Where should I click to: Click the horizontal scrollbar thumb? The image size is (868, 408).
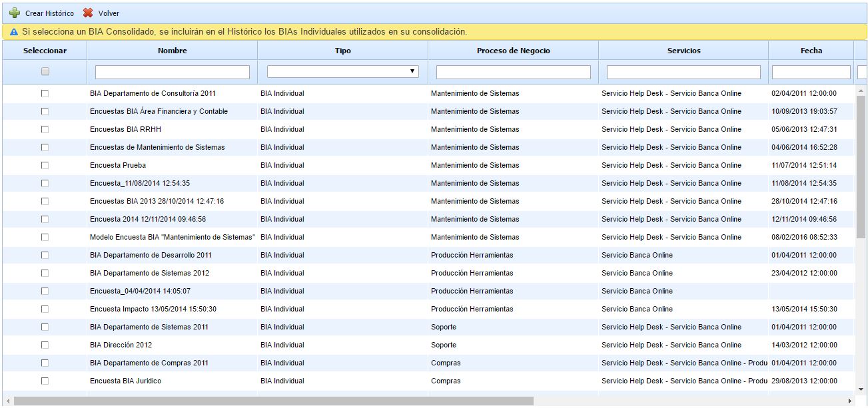point(273,401)
